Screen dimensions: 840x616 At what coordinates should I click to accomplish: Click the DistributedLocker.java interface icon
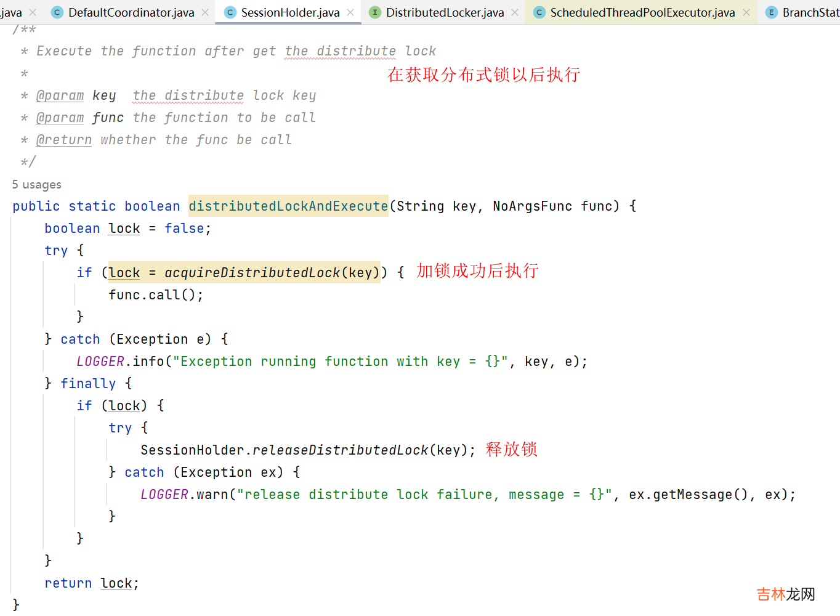pyautogui.click(x=375, y=12)
